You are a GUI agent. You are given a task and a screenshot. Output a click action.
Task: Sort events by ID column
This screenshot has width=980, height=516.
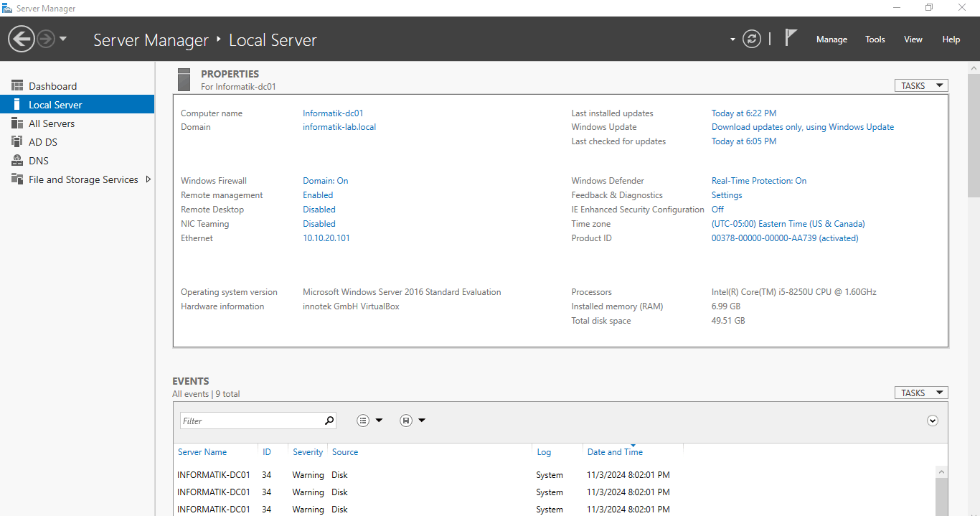point(267,452)
